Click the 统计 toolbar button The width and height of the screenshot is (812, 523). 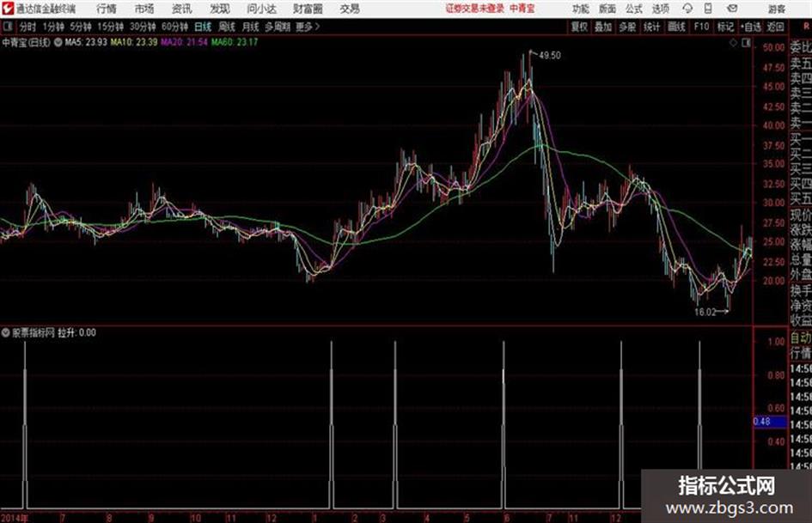click(652, 27)
